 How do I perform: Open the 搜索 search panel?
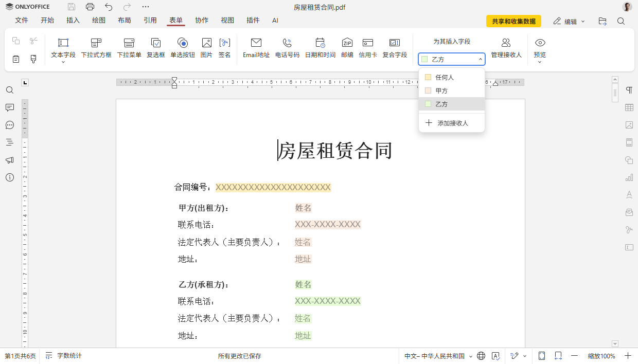pos(9,90)
